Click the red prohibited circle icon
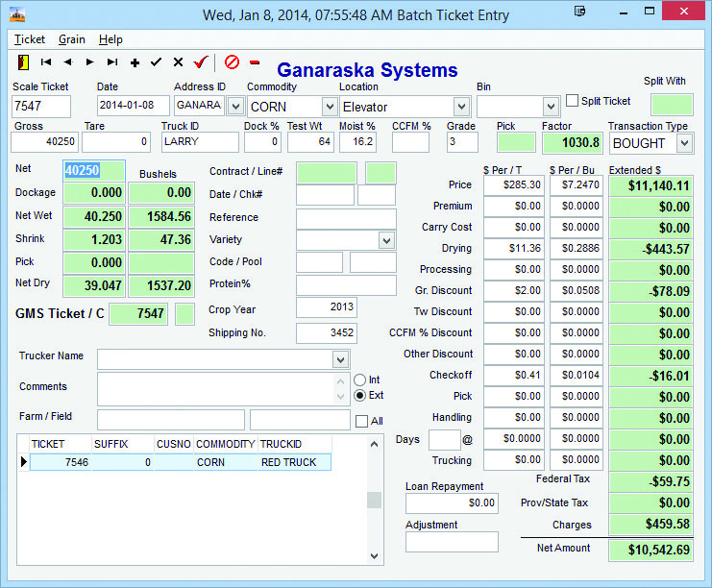Image resolution: width=712 pixels, height=588 pixels. click(x=232, y=61)
